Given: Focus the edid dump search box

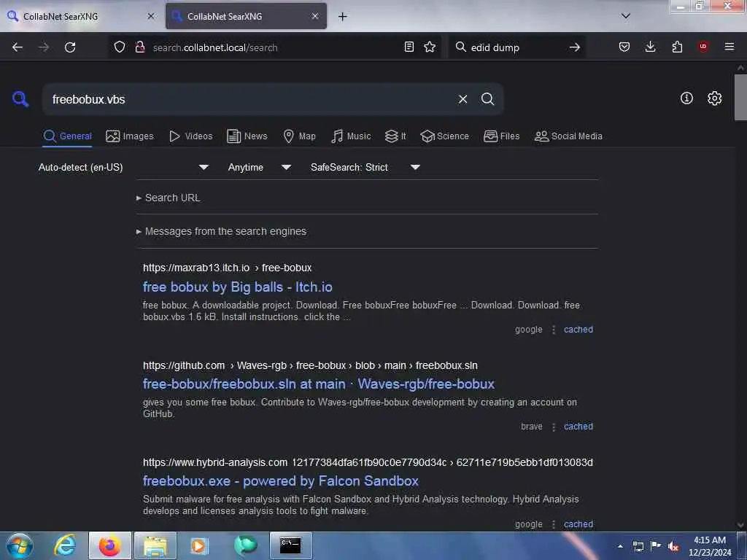Looking at the screenshot, I should coord(517,47).
